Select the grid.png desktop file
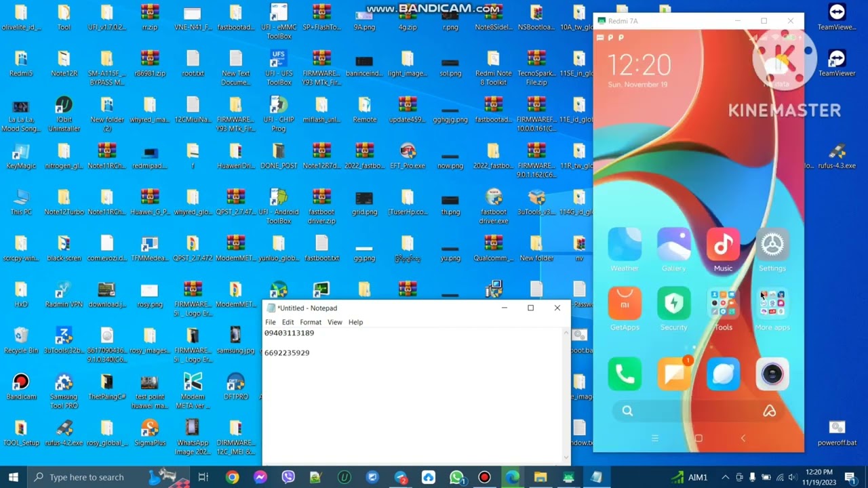The width and height of the screenshot is (868, 488). (x=364, y=202)
